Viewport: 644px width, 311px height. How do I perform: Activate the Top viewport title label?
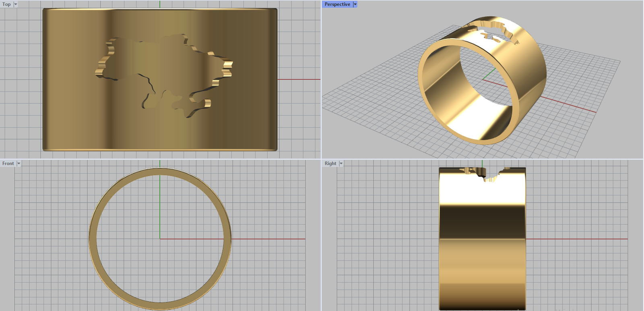7,4
